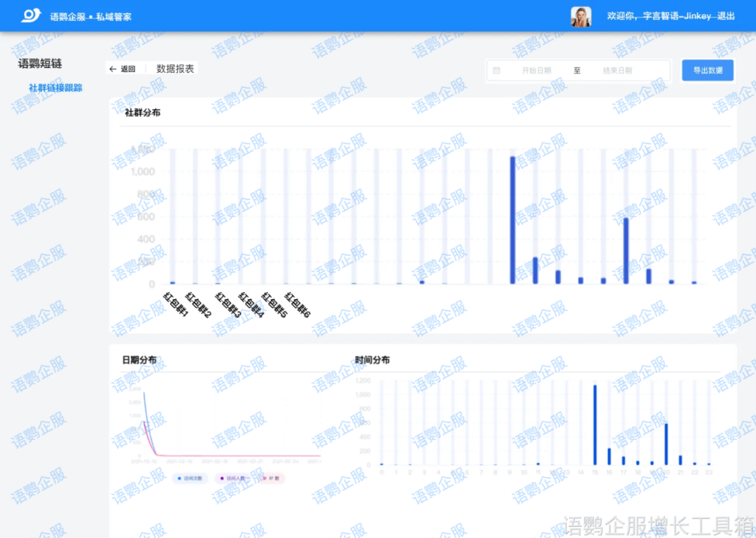Click the back arrow icon beside 返回
Screen dimensions: 756x538
click(112, 68)
